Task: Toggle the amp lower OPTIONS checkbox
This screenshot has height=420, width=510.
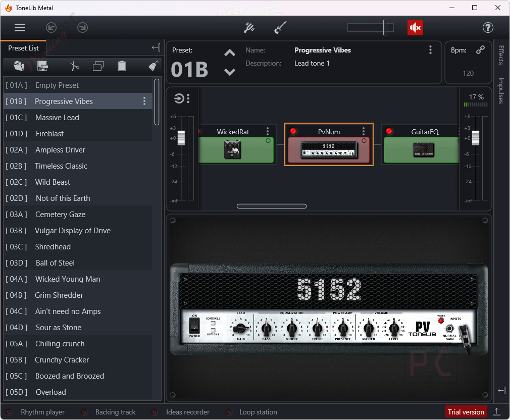Action: 213,330
